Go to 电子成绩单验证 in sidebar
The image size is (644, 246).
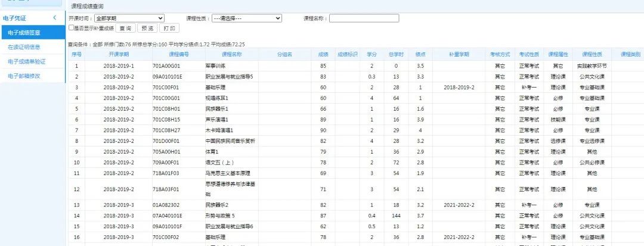[26, 61]
